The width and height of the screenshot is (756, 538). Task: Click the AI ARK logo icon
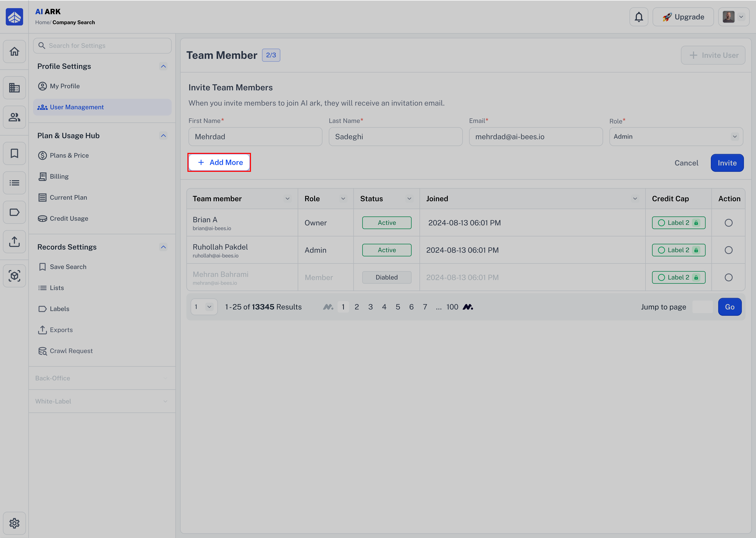(x=14, y=17)
